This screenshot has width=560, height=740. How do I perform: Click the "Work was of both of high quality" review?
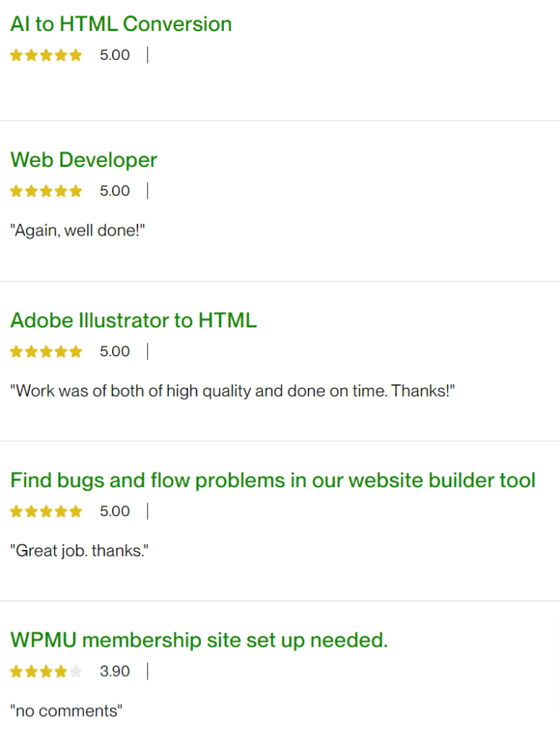(x=232, y=391)
